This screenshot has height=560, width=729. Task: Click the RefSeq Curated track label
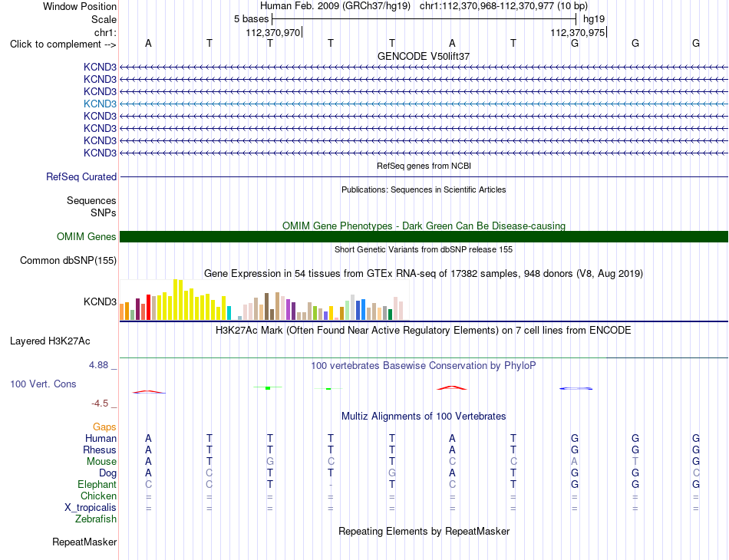(x=81, y=177)
